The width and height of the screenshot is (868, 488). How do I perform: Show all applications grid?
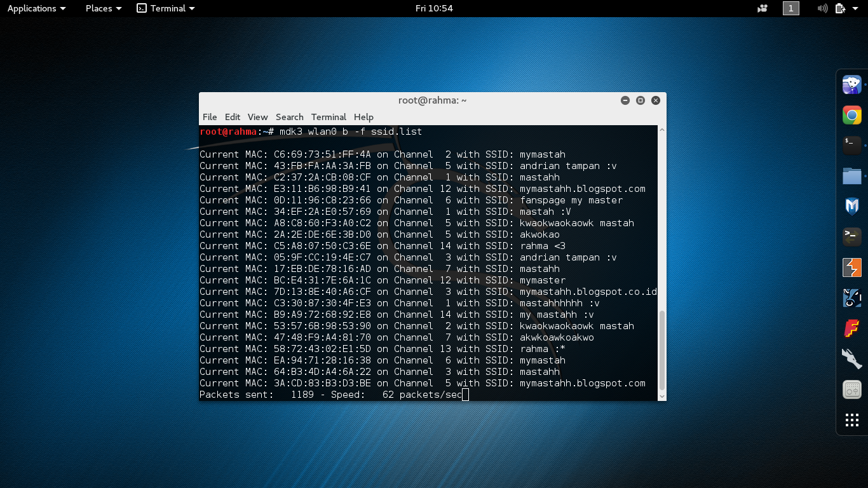pyautogui.click(x=851, y=420)
